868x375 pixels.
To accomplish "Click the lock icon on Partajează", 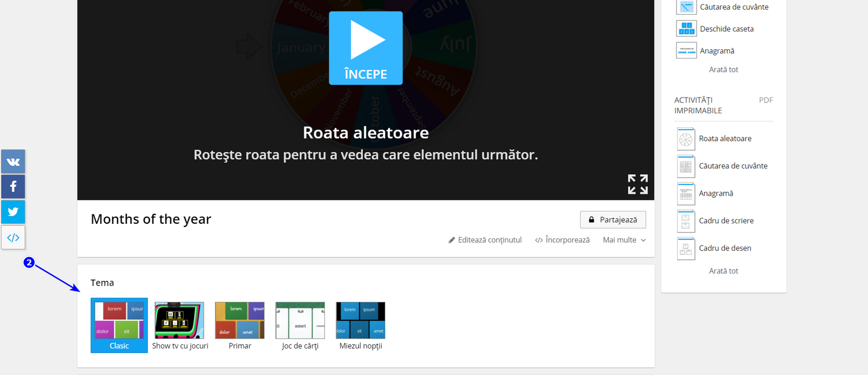I will [x=591, y=220].
